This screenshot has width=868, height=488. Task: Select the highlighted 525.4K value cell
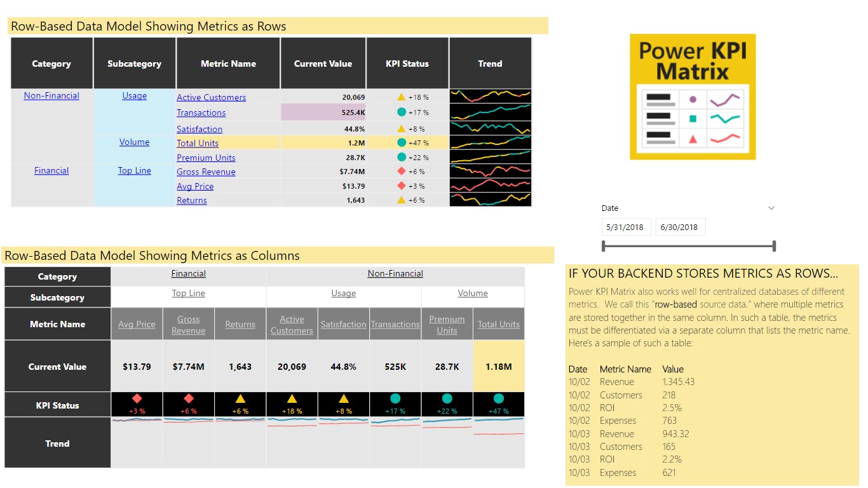click(323, 112)
